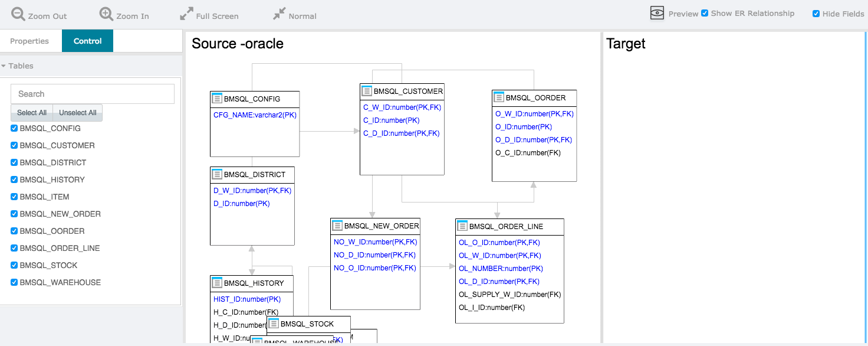Click the OL_I_ID:number(FK) field
The image size is (868, 346).
click(492, 308)
